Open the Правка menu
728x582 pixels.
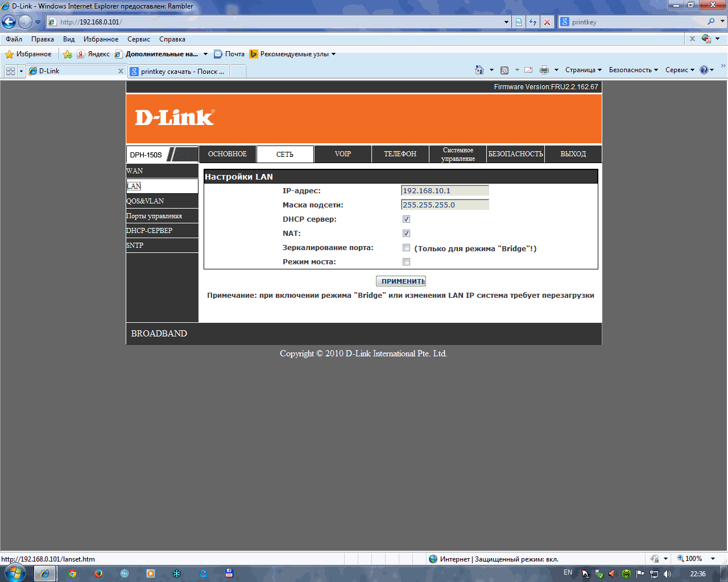(43, 39)
